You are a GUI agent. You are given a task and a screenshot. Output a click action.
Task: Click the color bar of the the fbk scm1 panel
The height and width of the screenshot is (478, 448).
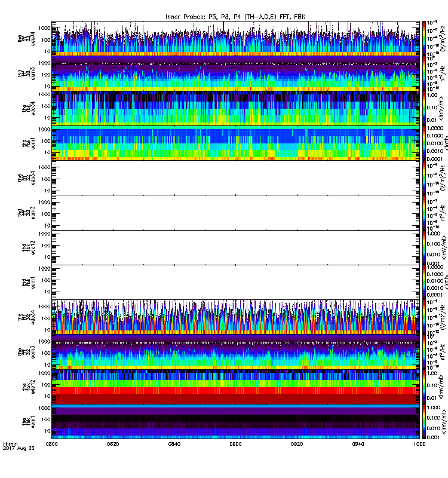coord(424,422)
